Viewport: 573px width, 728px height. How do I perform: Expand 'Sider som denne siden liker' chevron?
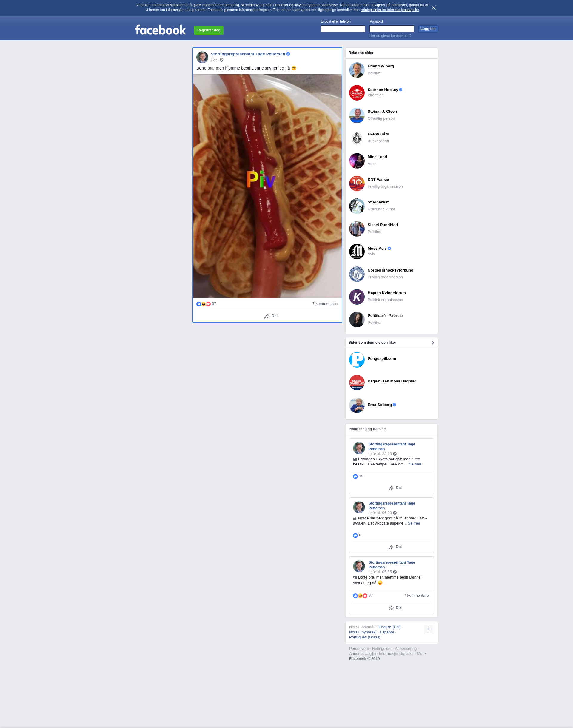[x=433, y=343]
